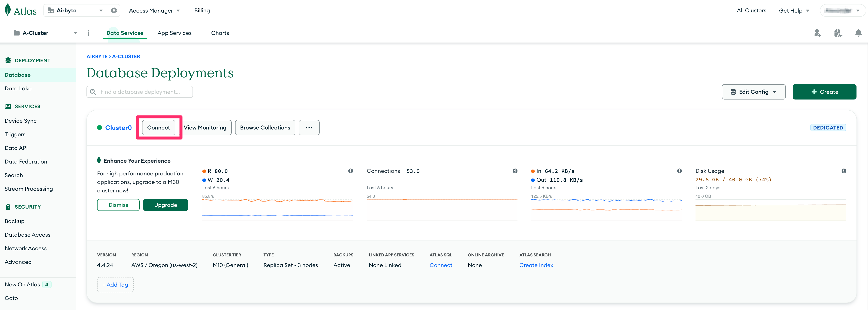
Task: Click the New On Atlas count badge 4
Action: (46, 284)
